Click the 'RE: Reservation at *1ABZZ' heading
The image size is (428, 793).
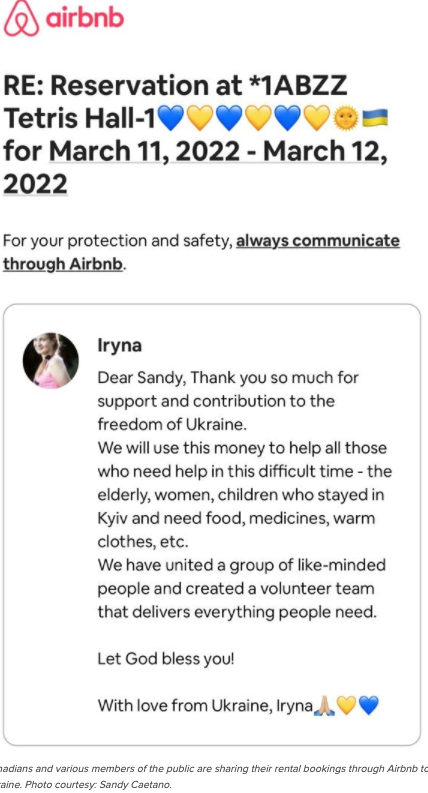click(176, 85)
